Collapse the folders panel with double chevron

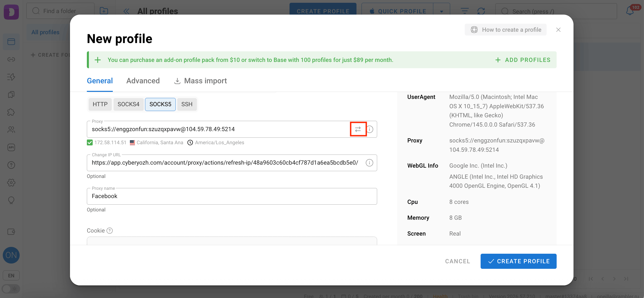point(126,11)
